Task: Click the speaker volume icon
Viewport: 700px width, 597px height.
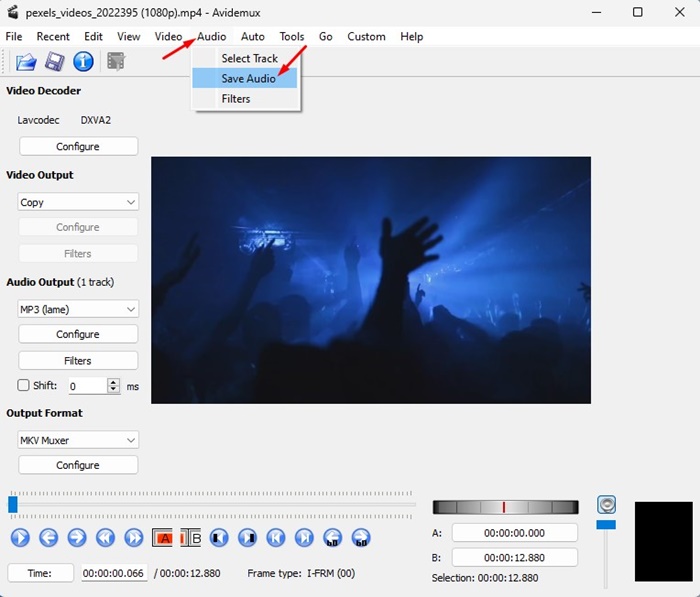Action: tap(606, 505)
